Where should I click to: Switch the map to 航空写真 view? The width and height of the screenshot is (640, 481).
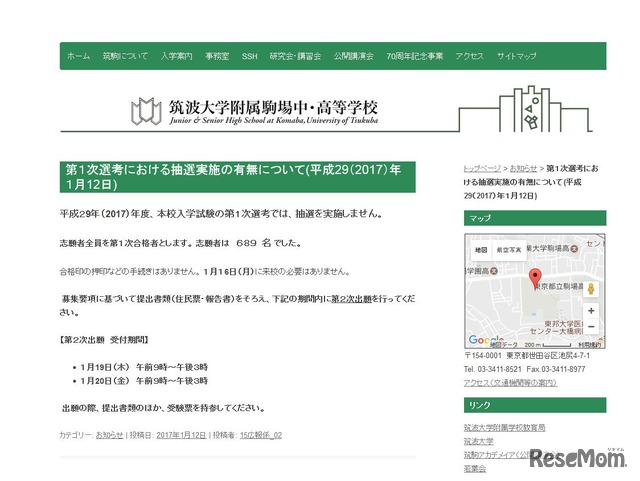[509, 250]
